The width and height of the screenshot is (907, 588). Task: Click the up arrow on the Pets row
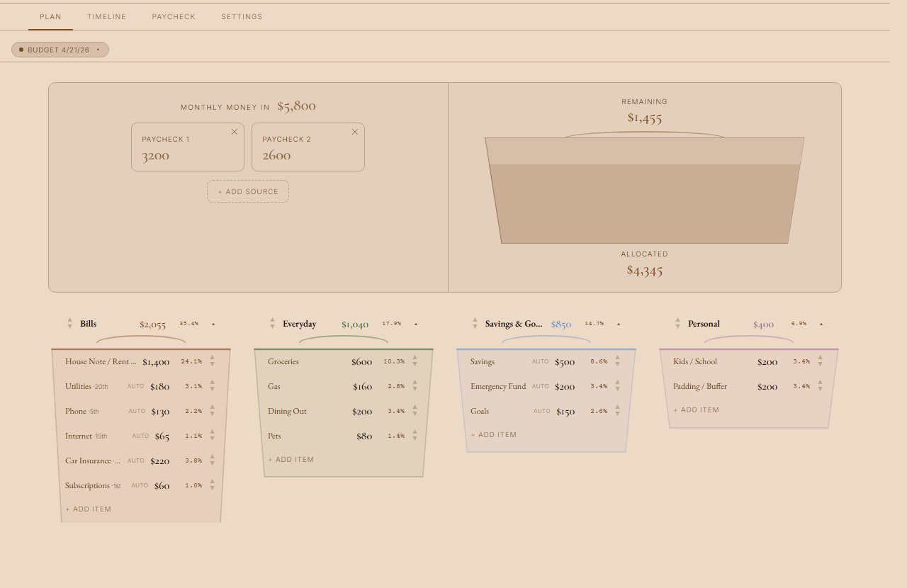tap(415, 432)
